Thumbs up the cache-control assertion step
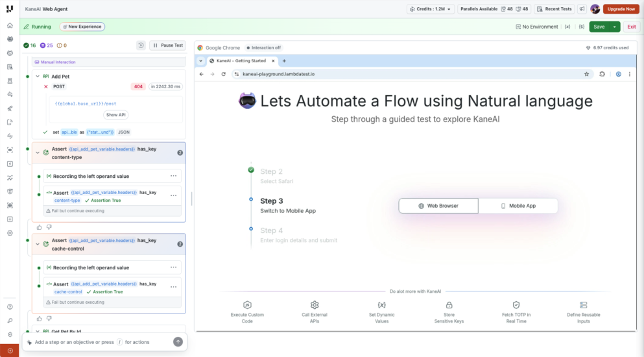Screen dimensions: 644x357 click(40, 318)
